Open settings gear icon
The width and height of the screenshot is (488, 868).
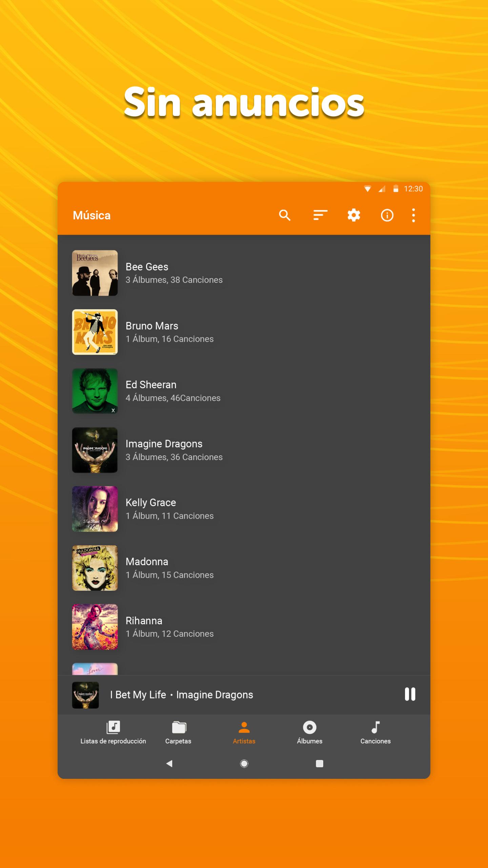pyautogui.click(x=354, y=215)
